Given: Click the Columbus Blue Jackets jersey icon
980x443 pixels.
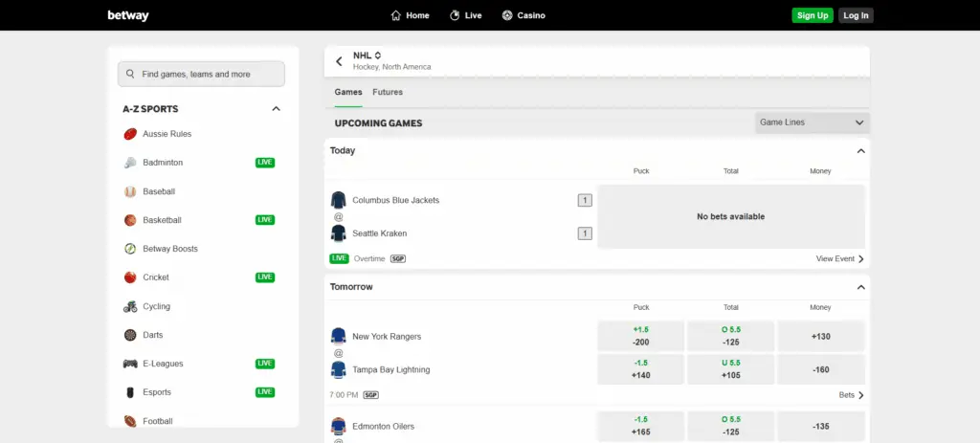Looking at the screenshot, I should point(338,200).
